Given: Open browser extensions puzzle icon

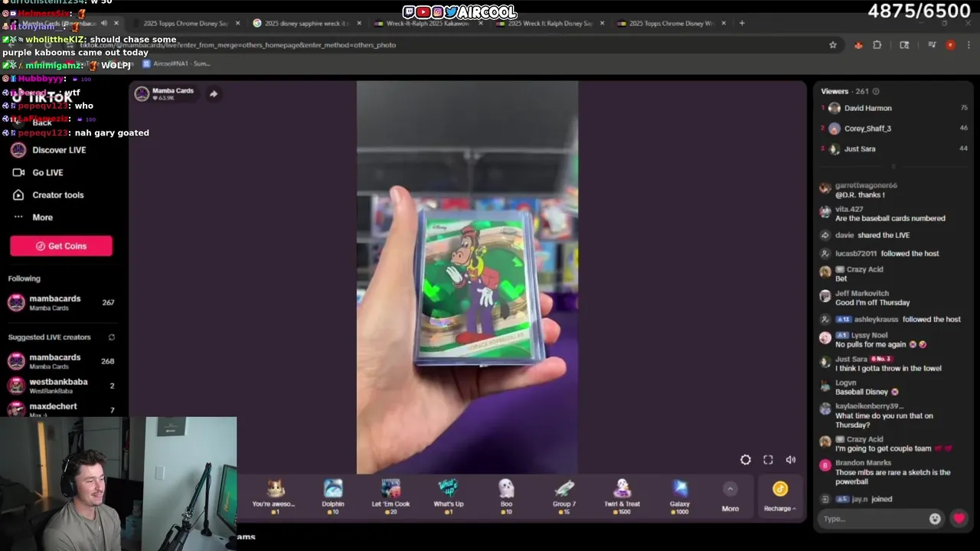Looking at the screenshot, I should click(877, 45).
